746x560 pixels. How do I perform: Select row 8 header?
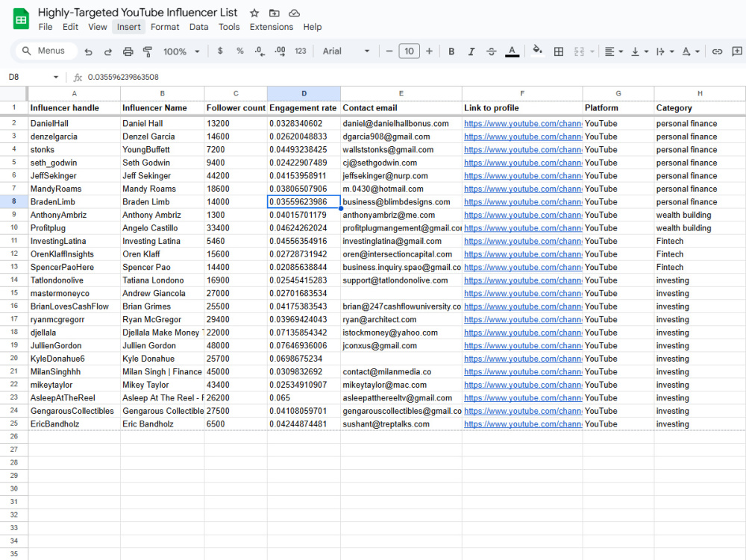13,201
